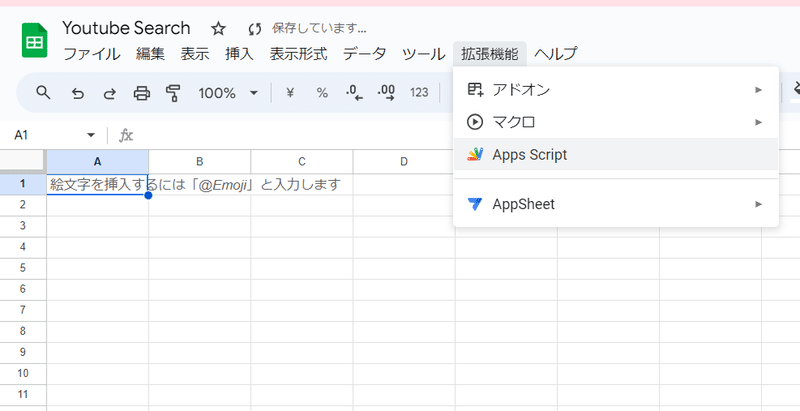Viewport: 800px width, 411px height.
Task: Redo the last action
Action: (109, 93)
